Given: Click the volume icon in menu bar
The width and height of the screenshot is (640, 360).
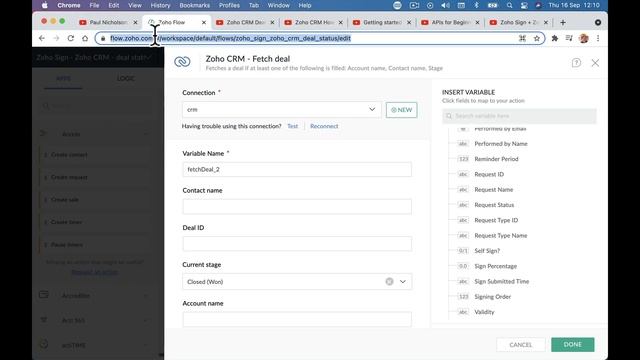Looking at the screenshot, I should coord(445,5).
